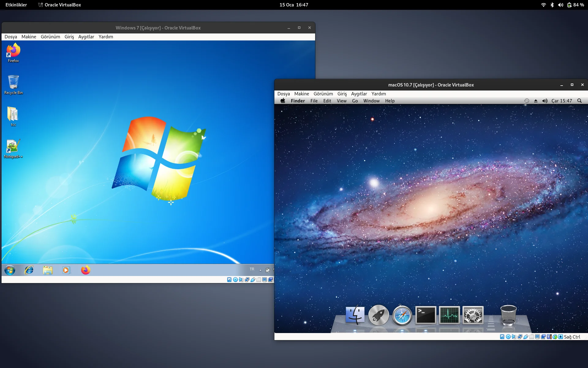Open Giriş menu in the Windows 7 VM window
This screenshot has width=588, height=368.
(x=69, y=37)
